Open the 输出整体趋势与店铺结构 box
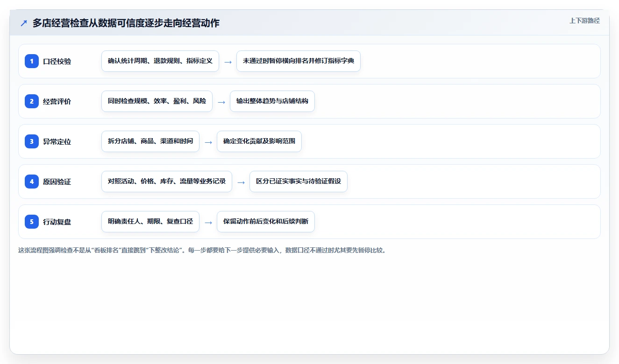The image size is (619, 364). (x=272, y=101)
